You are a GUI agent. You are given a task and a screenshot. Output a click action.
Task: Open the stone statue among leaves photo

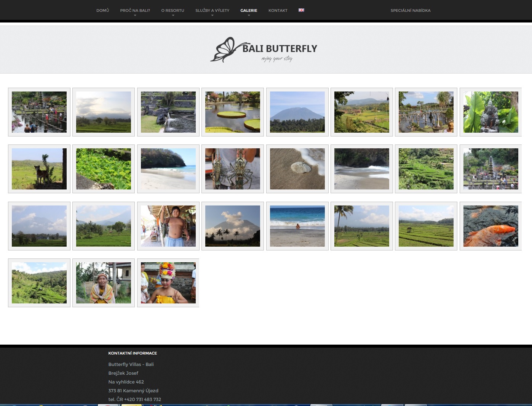coord(490,112)
